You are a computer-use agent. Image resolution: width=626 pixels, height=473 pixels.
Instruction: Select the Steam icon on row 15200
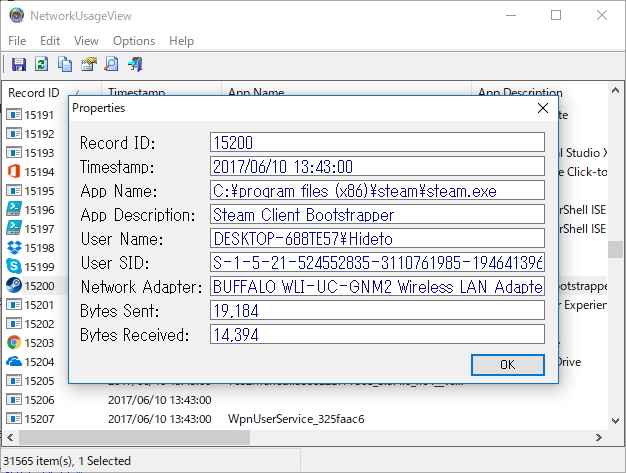(14, 285)
